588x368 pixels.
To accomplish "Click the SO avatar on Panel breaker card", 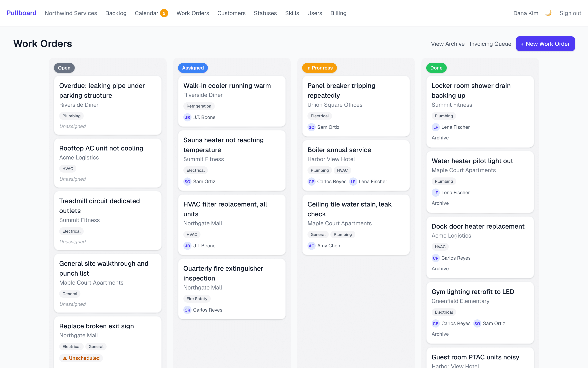I will tap(312, 127).
